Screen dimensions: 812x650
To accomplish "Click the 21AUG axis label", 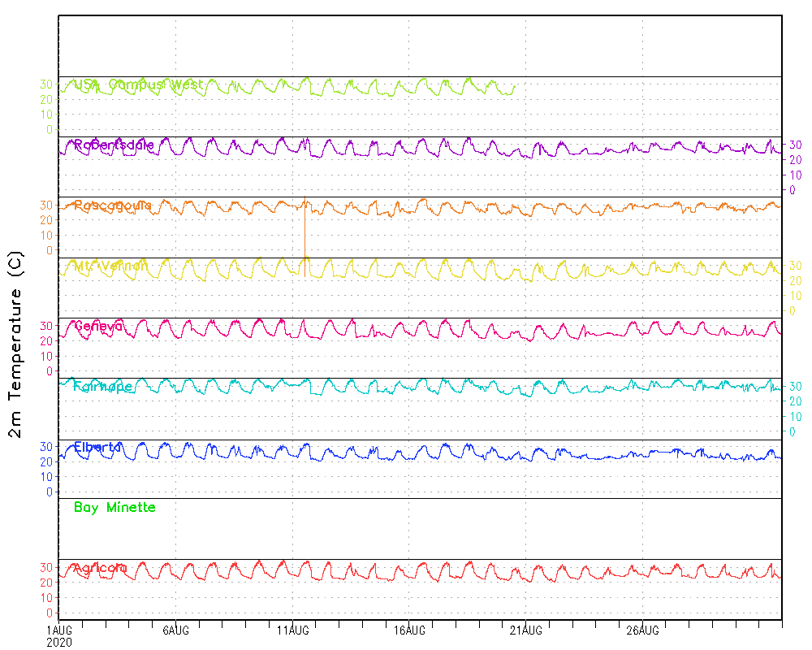I will click(x=525, y=630).
